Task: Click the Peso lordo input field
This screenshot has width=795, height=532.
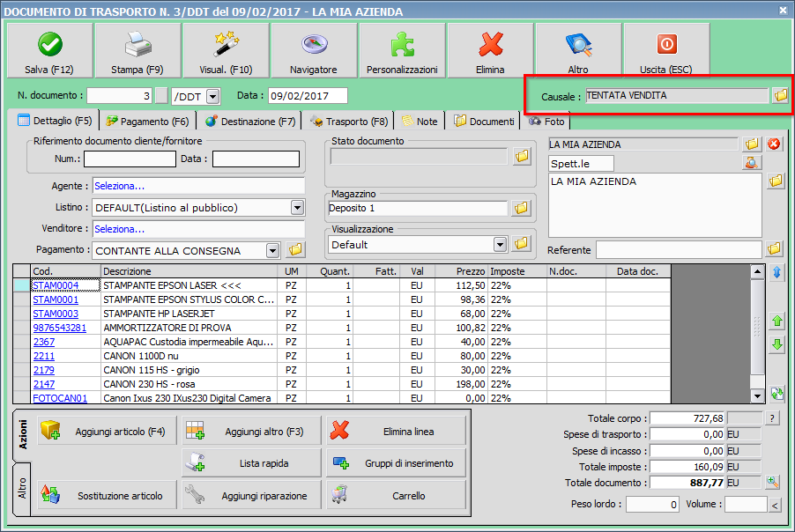Action: point(650,505)
